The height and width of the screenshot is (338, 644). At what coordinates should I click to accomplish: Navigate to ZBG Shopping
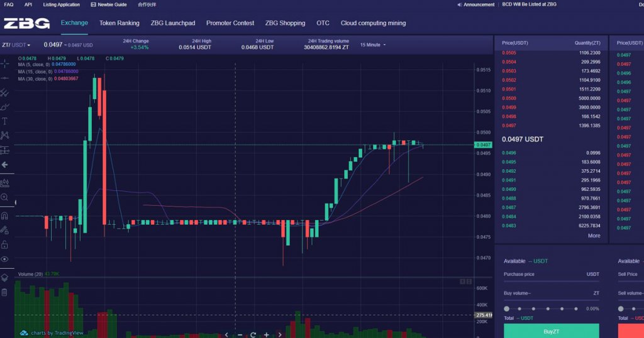285,23
